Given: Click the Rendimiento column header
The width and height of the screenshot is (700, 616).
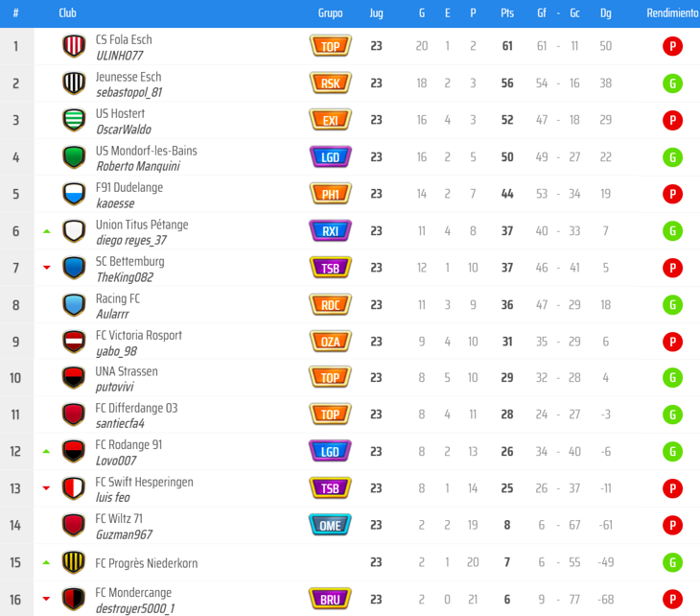Looking at the screenshot, I should [x=673, y=13].
